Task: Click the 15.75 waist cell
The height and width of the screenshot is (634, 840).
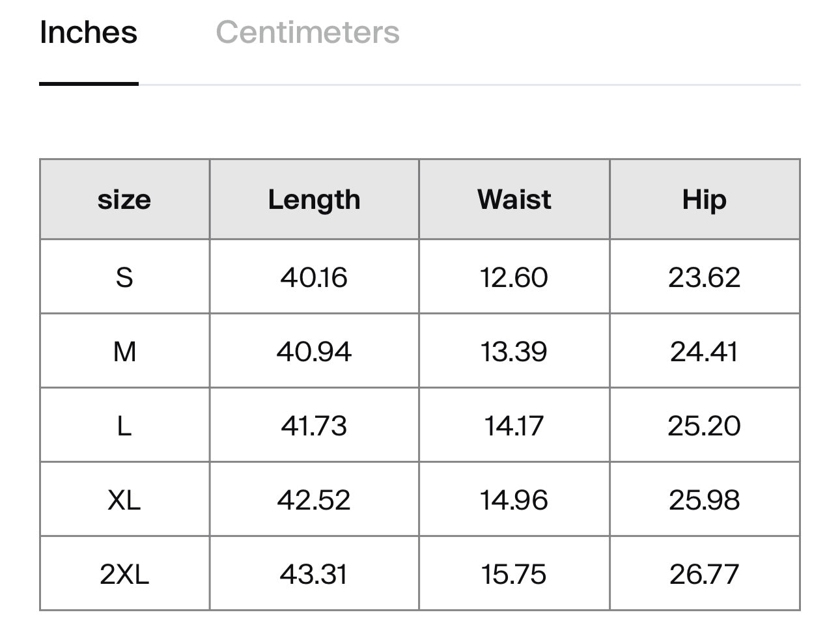Action: [514, 574]
